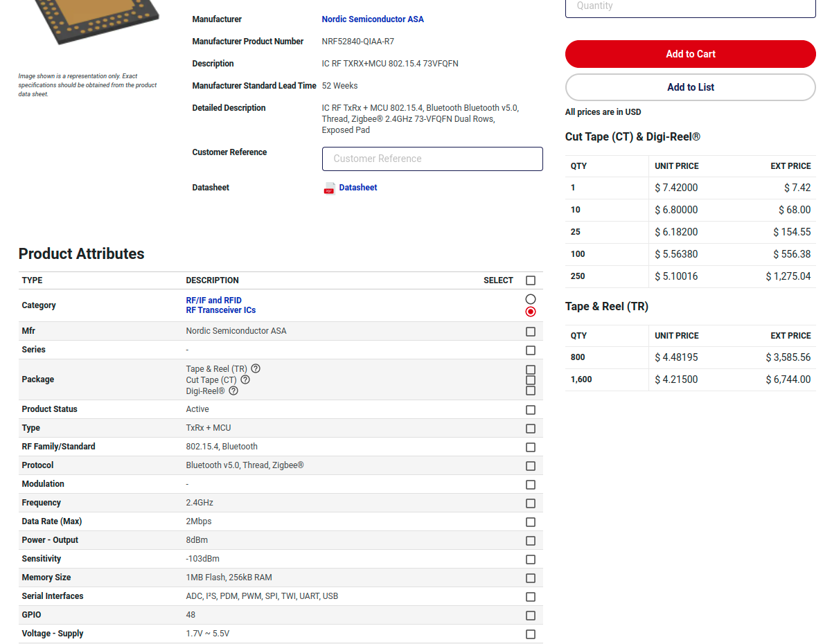Click the Add to List button
Screen dimensions: 823x644
click(x=690, y=87)
